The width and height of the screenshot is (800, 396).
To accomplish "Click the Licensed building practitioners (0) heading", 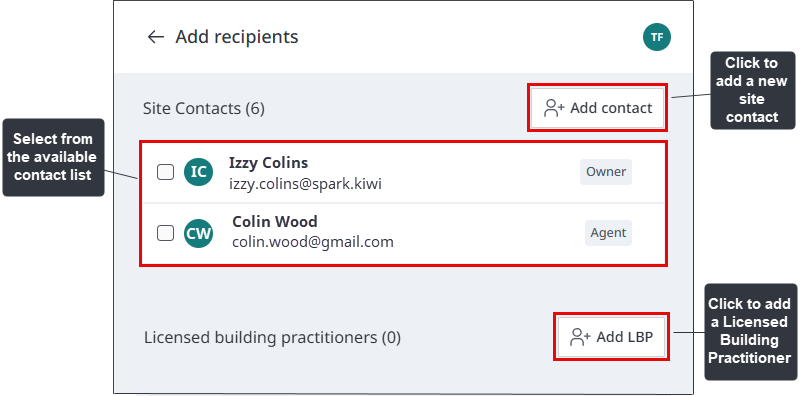I will 272,337.
